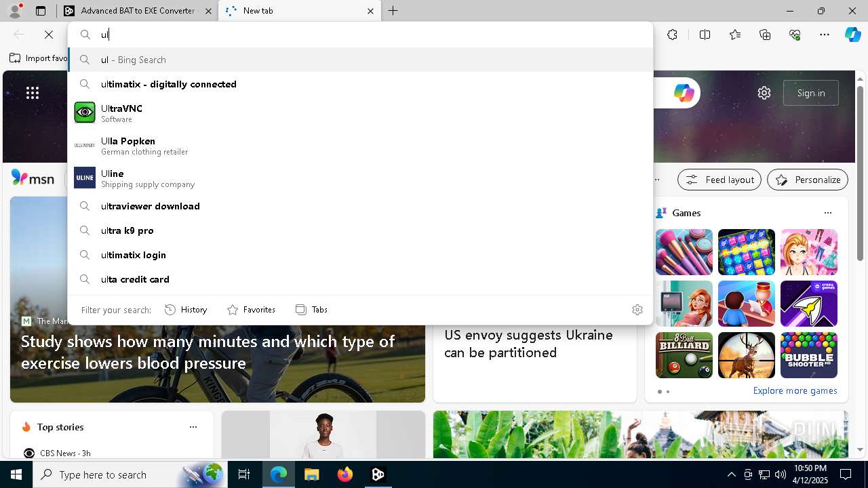This screenshot has width=868, height=488.
Task: Open 8 Ball Billiard game thumbnail
Action: [684, 355]
